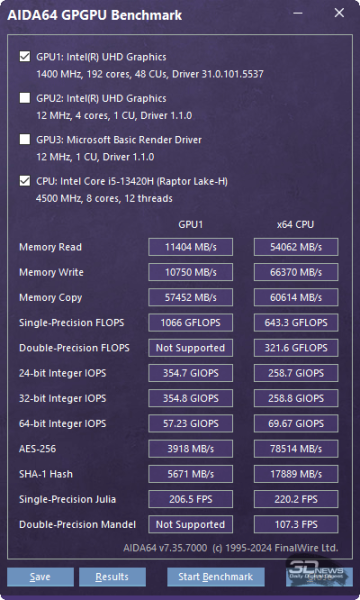Image resolution: width=360 pixels, height=600 pixels.
Task: Click the CPU Memory Write value 66370 MB/s
Action: tap(296, 272)
